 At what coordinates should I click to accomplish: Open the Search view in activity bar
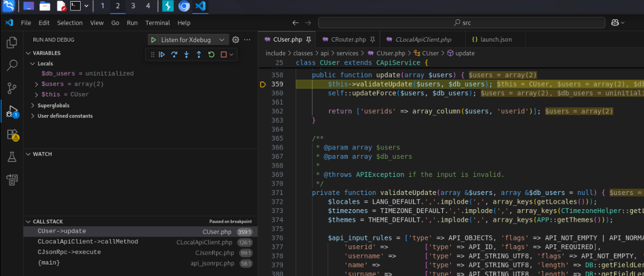[12, 65]
